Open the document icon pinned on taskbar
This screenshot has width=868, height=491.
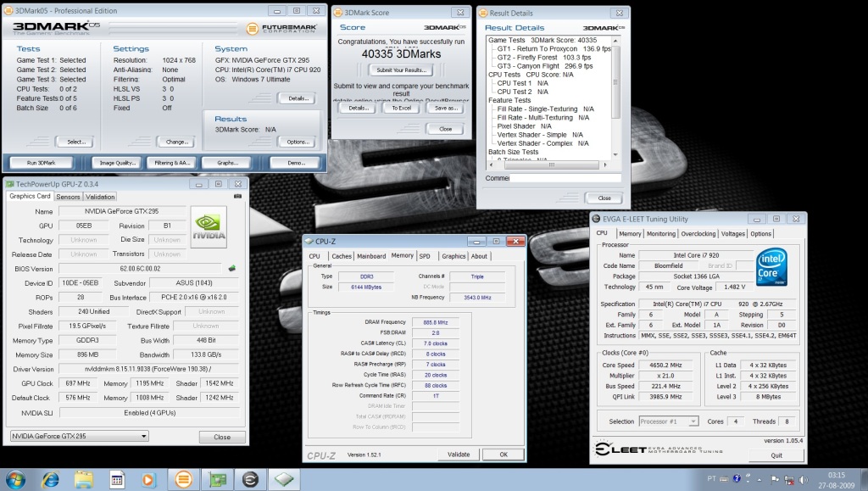click(117, 479)
